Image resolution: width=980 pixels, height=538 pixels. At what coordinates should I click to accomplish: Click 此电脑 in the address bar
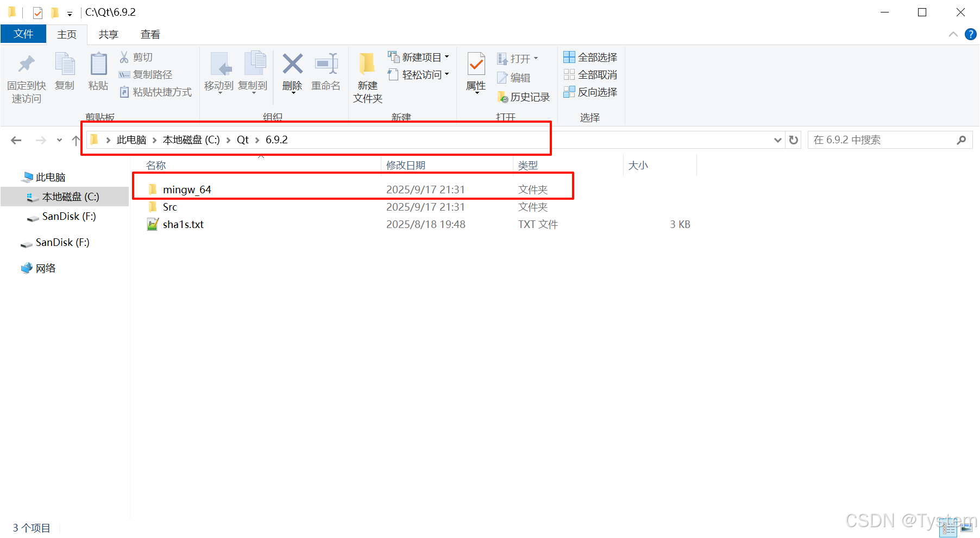pyautogui.click(x=131, y=140)
